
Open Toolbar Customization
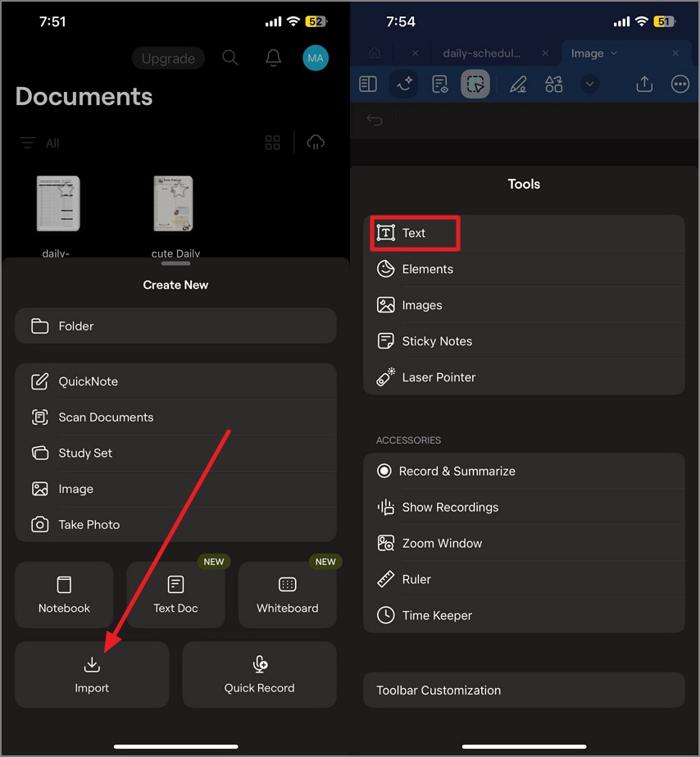(x=524, y=690)
